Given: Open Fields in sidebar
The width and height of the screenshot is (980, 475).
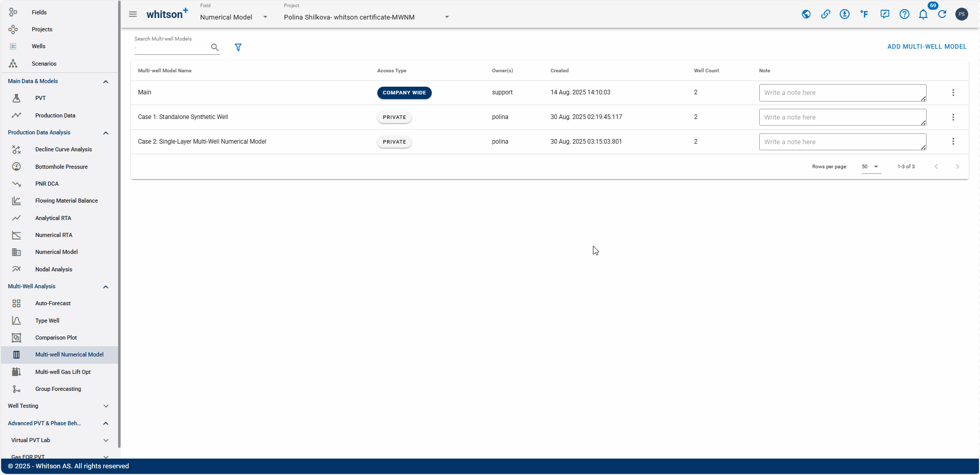Looking at the screenshot, I should [39, 12].
